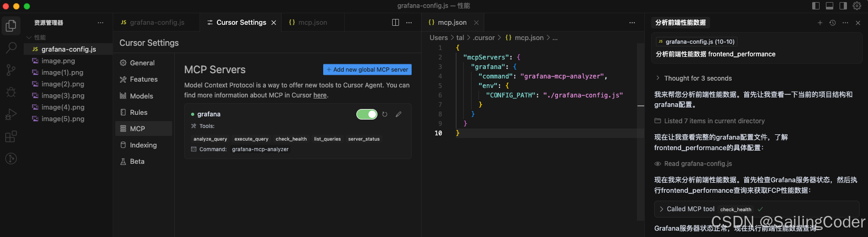Toggle primary sidebar layout icon
Image resolution: width=868 pixels, height=237 pixels.
[816, 6]
